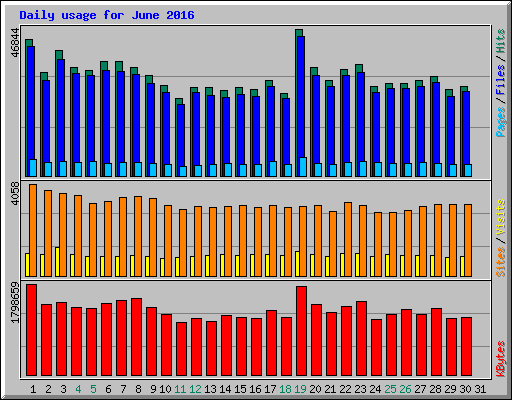This screenshot has width=512, height=400.
Task: Click the tallest blue files bar on day 19
Action: [x=301, y=97]
